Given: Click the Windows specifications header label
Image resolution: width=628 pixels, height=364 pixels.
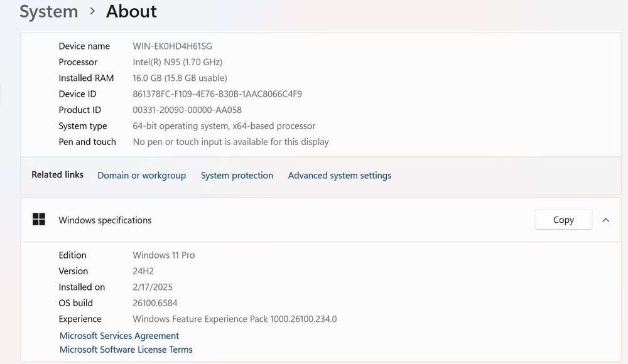Looking at the screenshot, I should [x=105, y=220].
